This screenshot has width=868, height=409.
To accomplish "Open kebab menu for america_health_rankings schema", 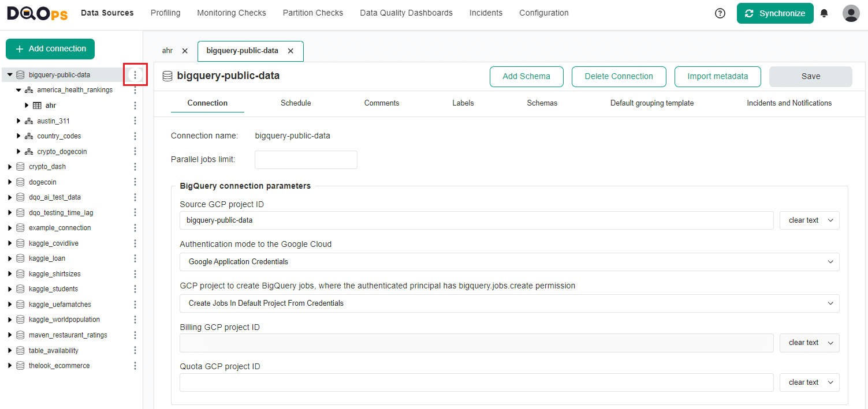I will pos(135,90).
